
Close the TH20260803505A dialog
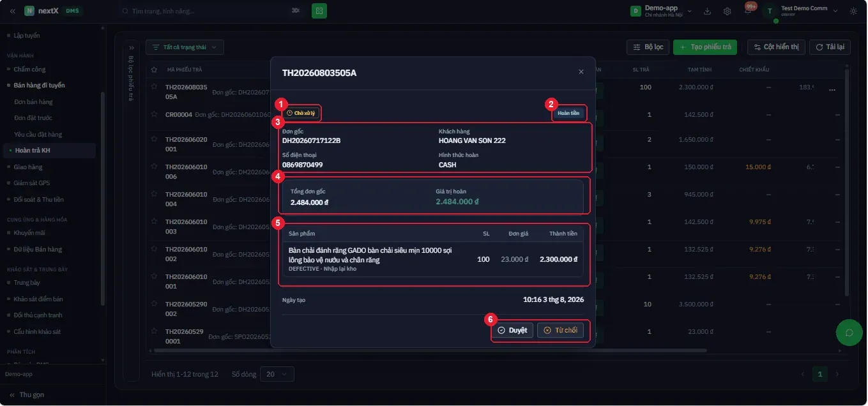tap(581, 72)
